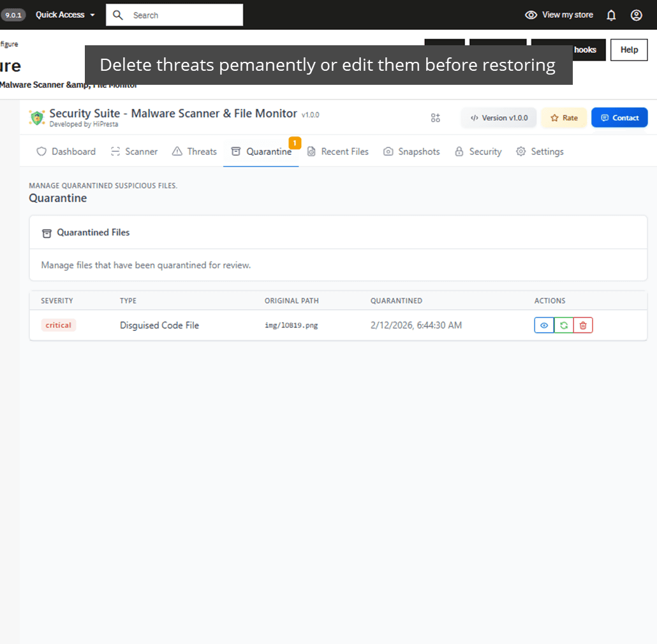Click View my store link

tap(559, 15)
